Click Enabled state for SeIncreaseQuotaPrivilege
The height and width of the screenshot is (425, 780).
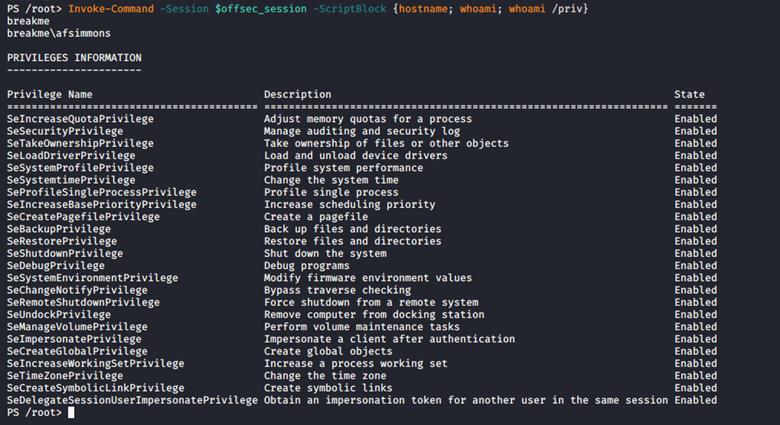695,119
